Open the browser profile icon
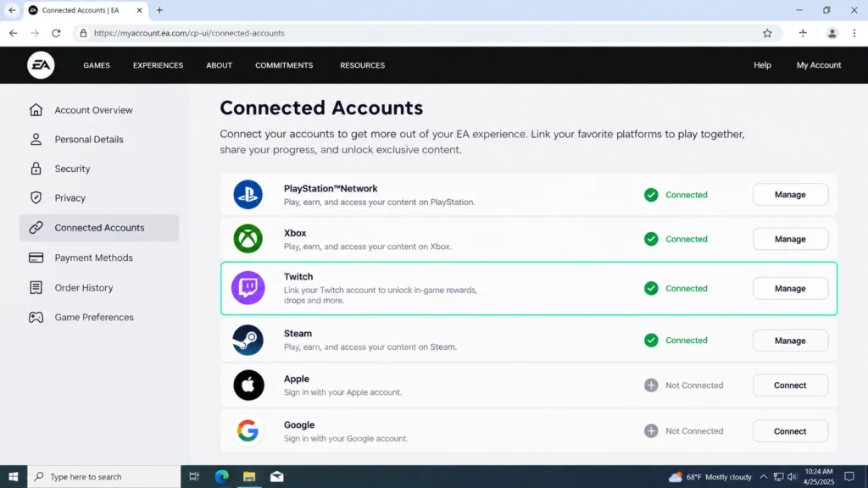Viewport: 868px width, 488px height. tap(832, 33)
